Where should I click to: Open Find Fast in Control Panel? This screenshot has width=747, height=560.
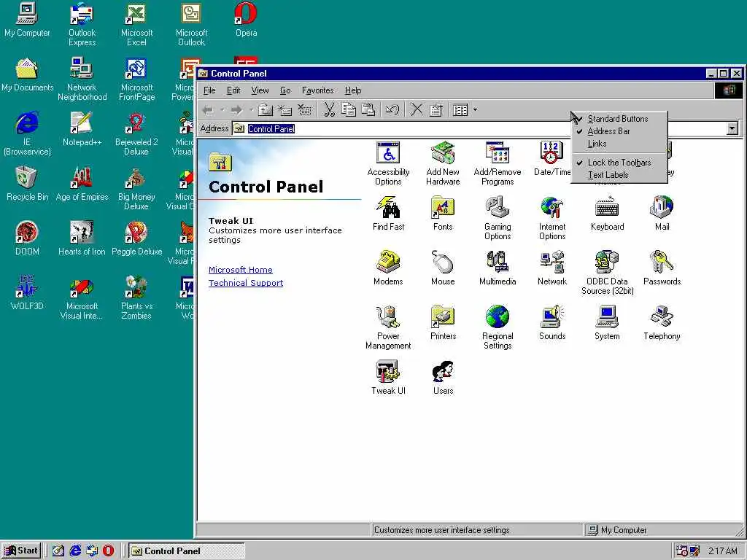388,214
